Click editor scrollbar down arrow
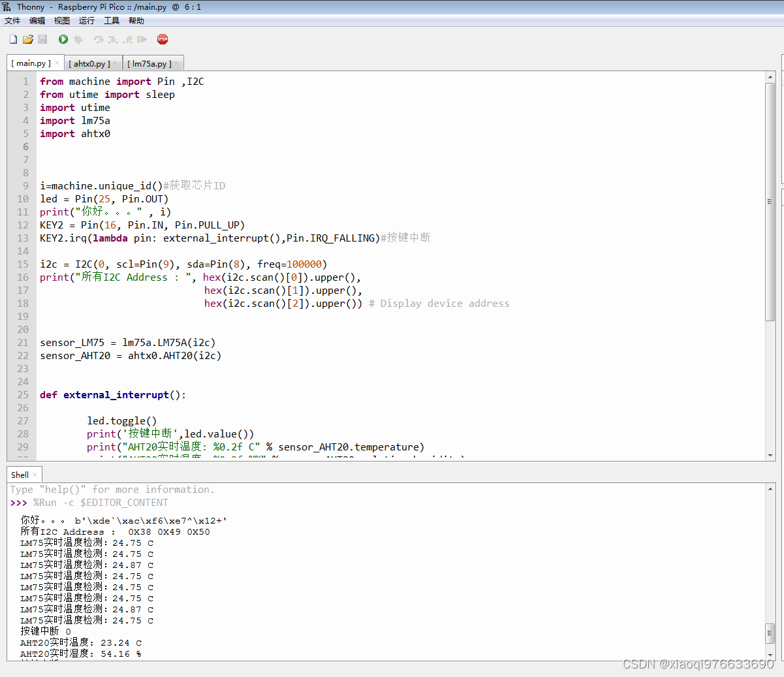Screen dimensions: 784x677 pos(770,456)
